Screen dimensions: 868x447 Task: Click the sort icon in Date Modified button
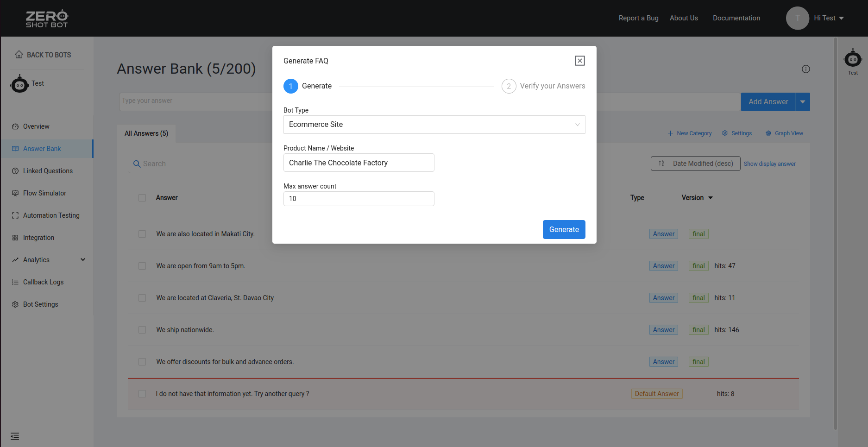pyautogui.click(x=661, y=164)
